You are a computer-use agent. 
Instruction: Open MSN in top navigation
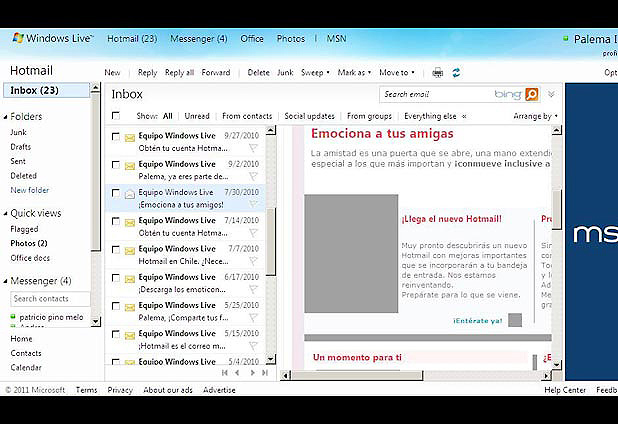pyautogui.click(x=336, y=39)
